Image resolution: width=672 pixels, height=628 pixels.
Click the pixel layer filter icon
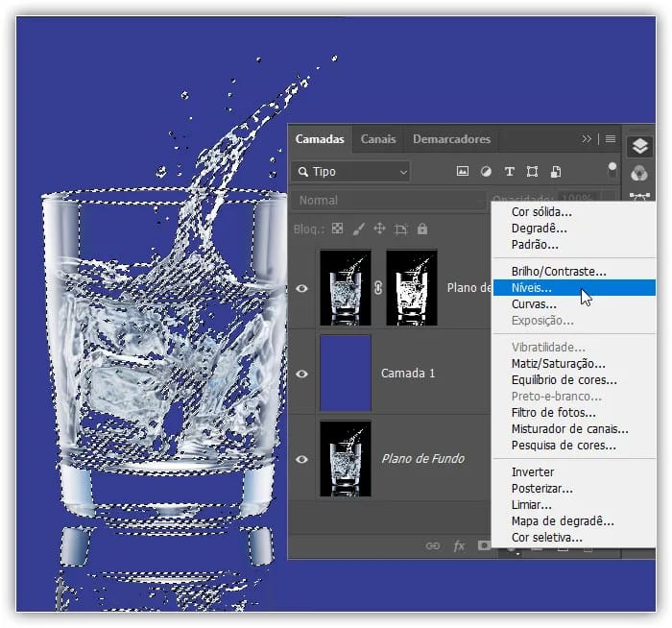pyautogui.click(x=463, y=172)
